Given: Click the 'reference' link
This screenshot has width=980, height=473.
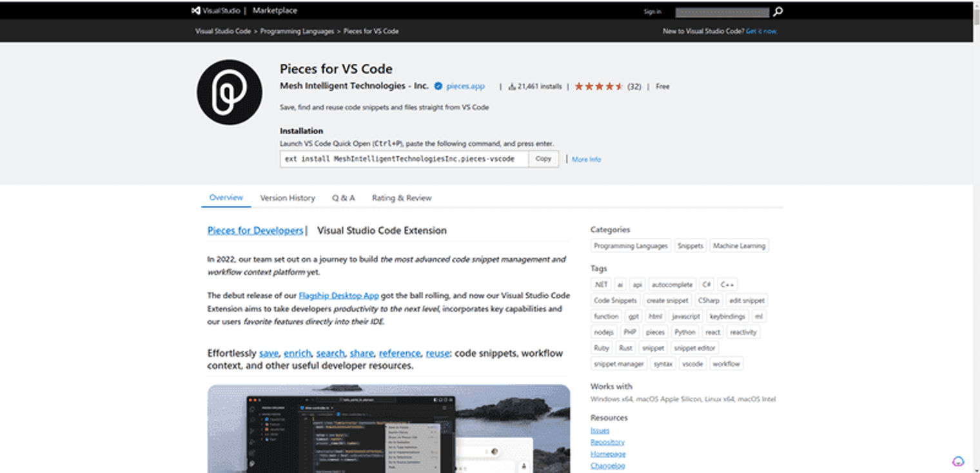Looking at the screenshot, I should [x=400, y=353].
